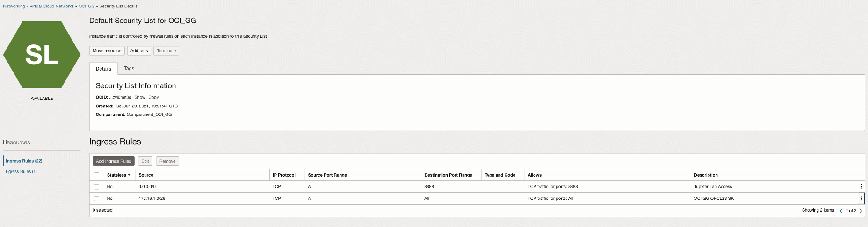868x227 pixels.
Task: Open actions menu for Jupyter Lab Access rule
Action: pos(861,187)
